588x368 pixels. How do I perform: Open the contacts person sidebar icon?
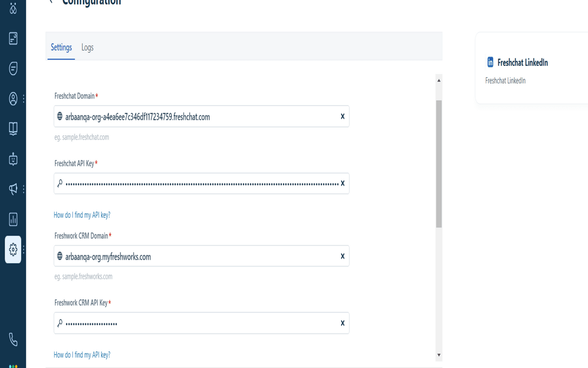click(x=13, y=99)
